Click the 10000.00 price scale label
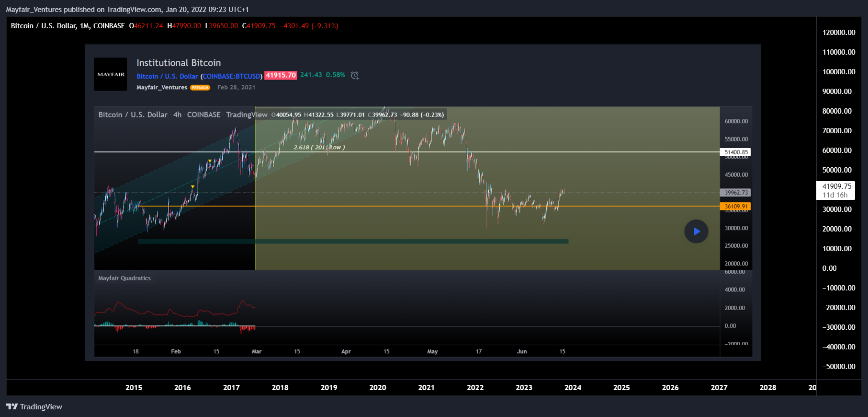This screenshot has width=868, height=417. tap(837, 249)
